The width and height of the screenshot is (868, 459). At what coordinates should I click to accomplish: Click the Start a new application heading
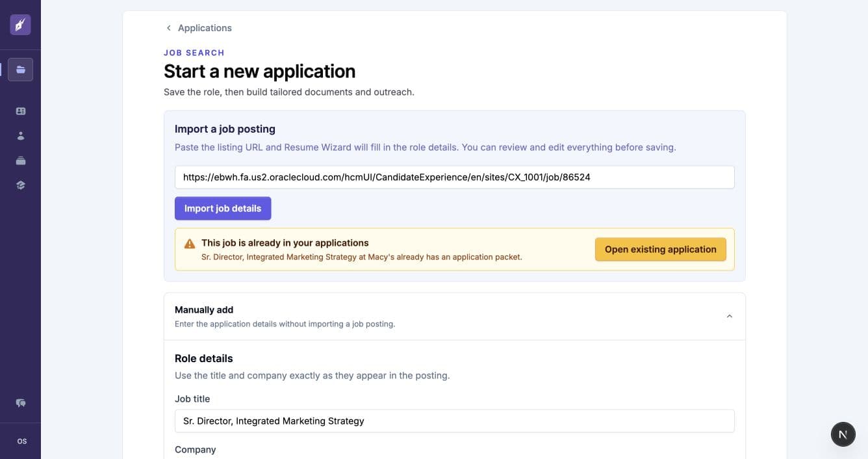coord(259,71)
